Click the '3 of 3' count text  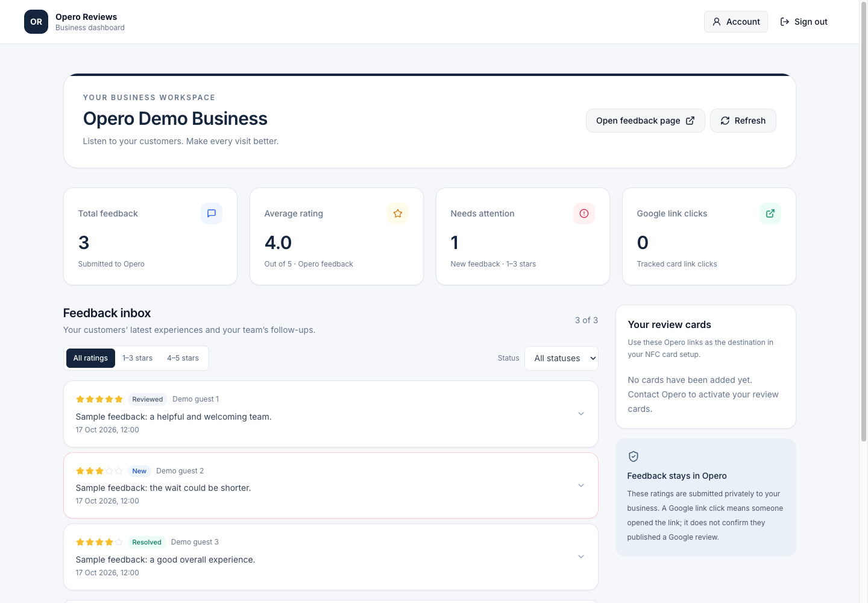587,320
